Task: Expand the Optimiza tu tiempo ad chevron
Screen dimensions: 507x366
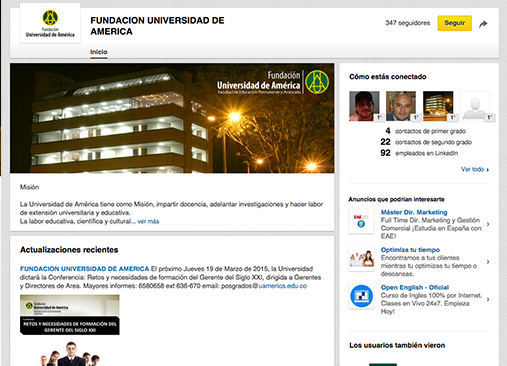Action: click(x=488, y=262)
